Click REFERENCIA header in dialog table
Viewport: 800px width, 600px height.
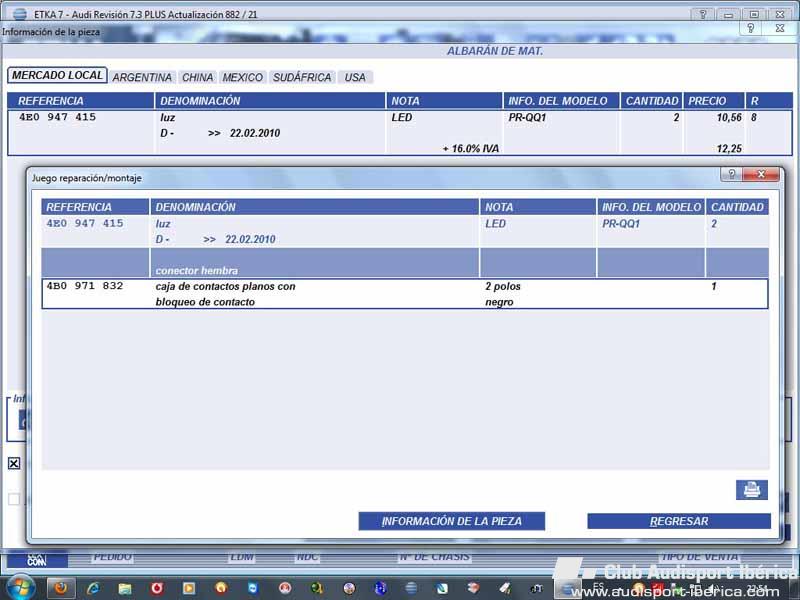[x=95, y=207]
